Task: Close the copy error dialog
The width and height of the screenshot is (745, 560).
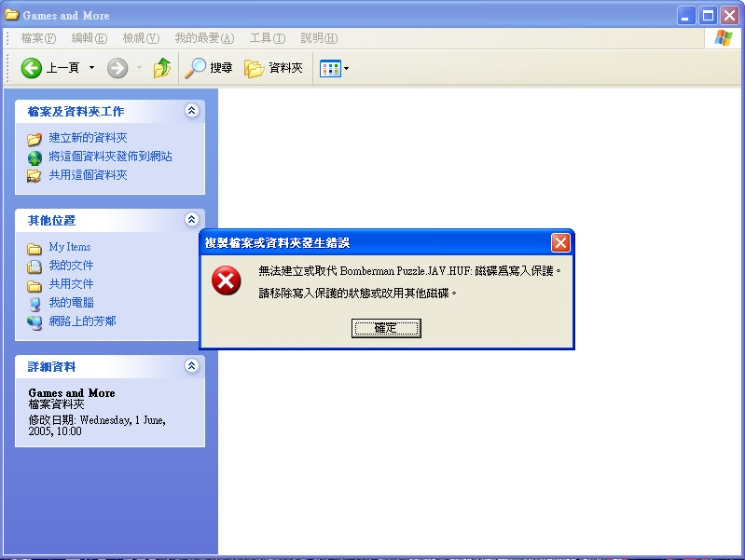Action: [560, 242]
